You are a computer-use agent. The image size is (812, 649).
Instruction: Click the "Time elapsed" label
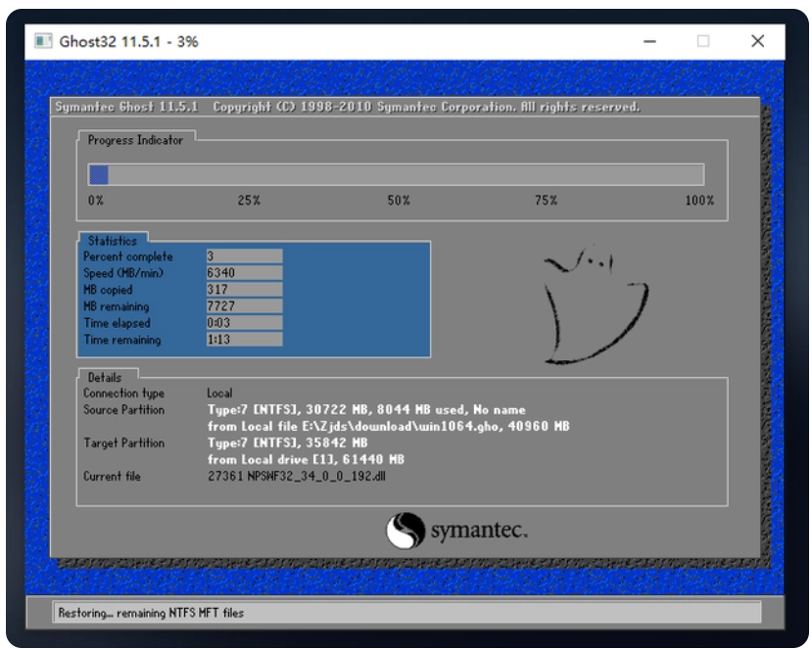coord(117,323)
